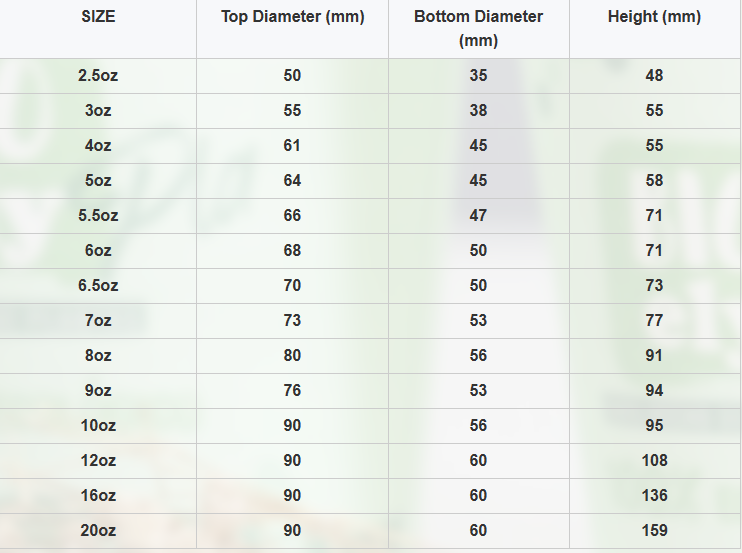
Task: Click the 20oz size label
Action: point(98,530)
